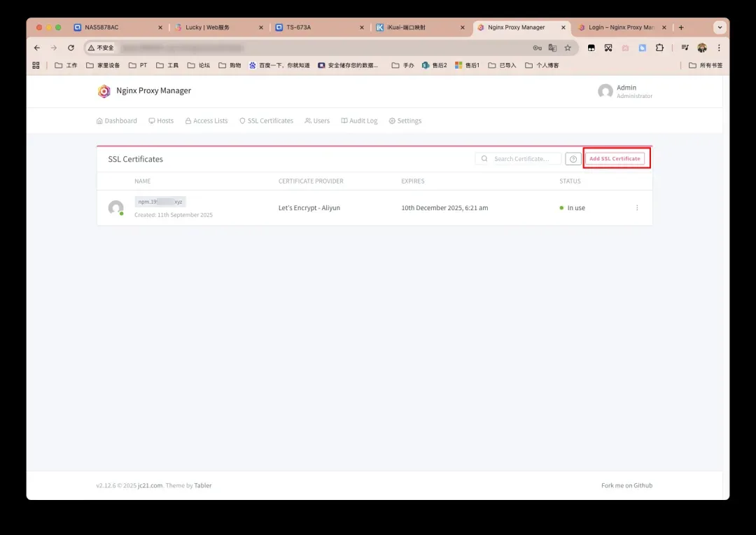Open the apps grid icon in bookmarks bar

36,65
